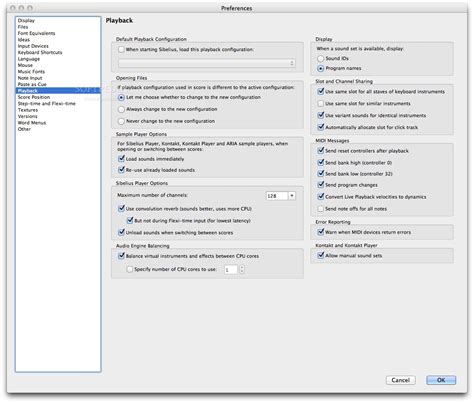Select Note Input in the sidebar list
The image size is (474, 403).
pyautogui.click(x=30, y=78)
